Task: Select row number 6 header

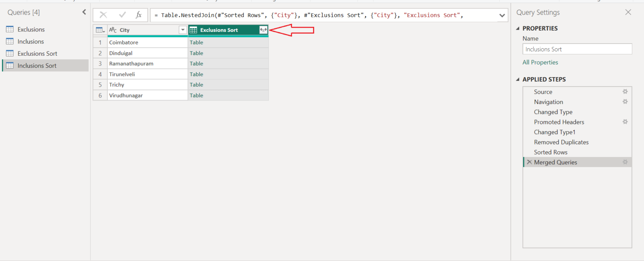Action: [x=100, y=96]
